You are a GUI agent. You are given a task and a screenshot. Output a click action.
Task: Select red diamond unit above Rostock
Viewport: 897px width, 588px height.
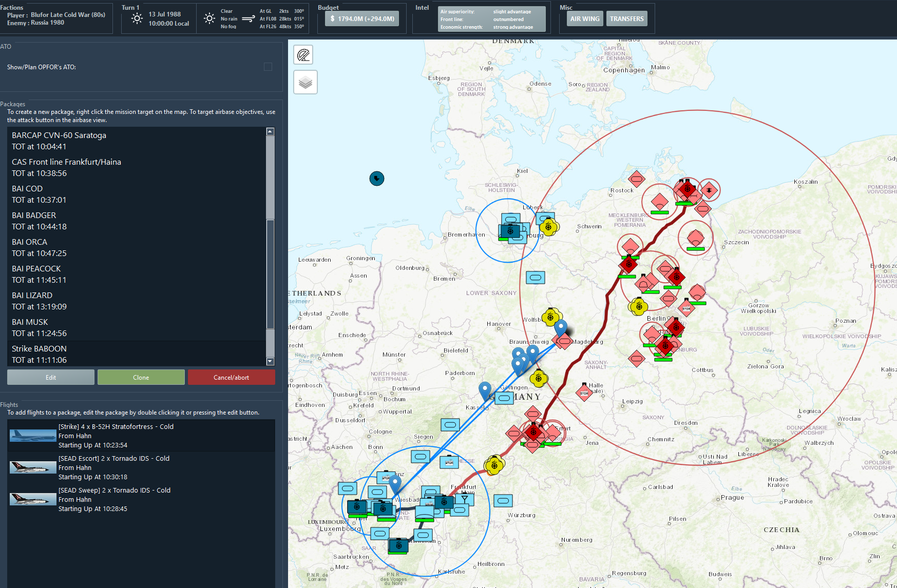637,179
